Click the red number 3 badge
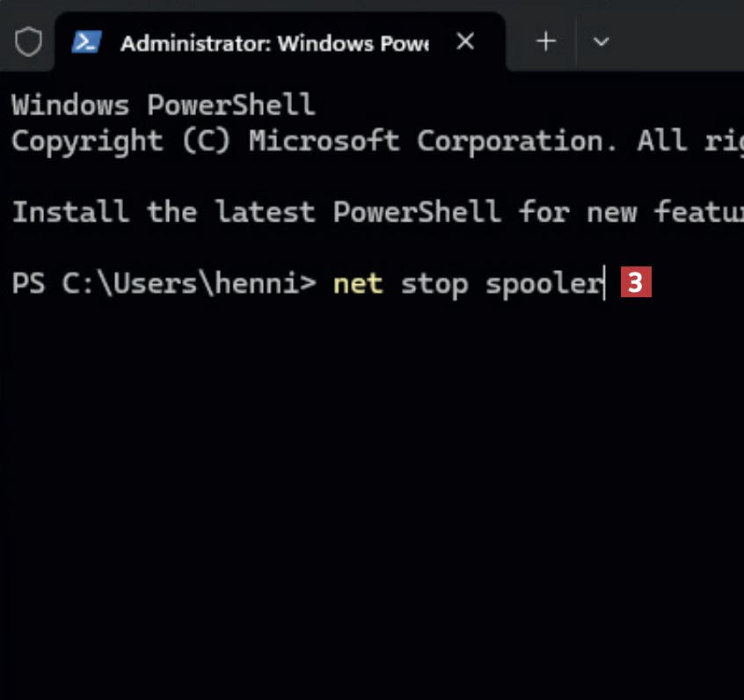744x700 pixels. 636,283
